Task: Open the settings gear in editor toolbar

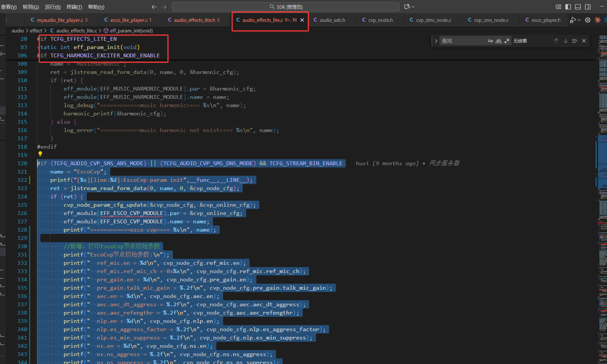Action: tap(588, 20)
